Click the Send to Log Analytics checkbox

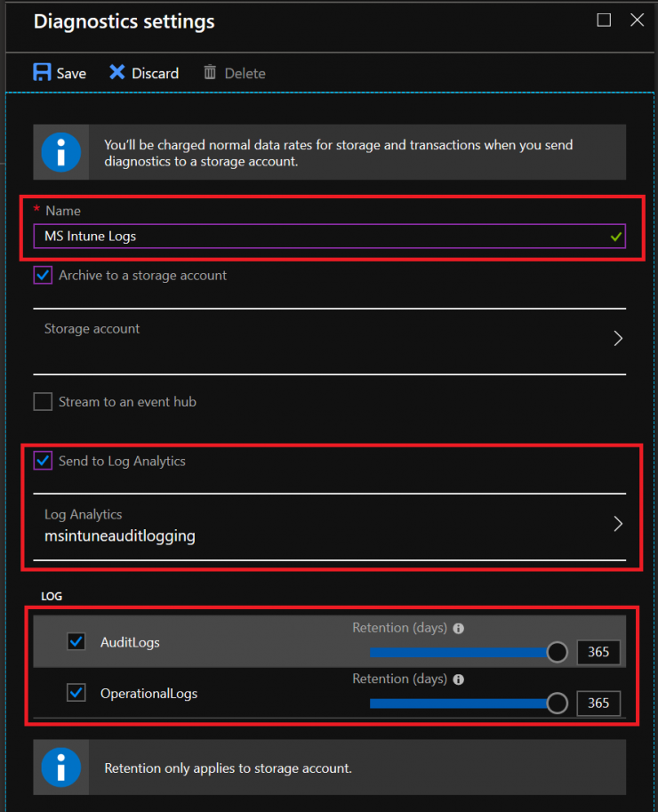(x=42, y=461)
